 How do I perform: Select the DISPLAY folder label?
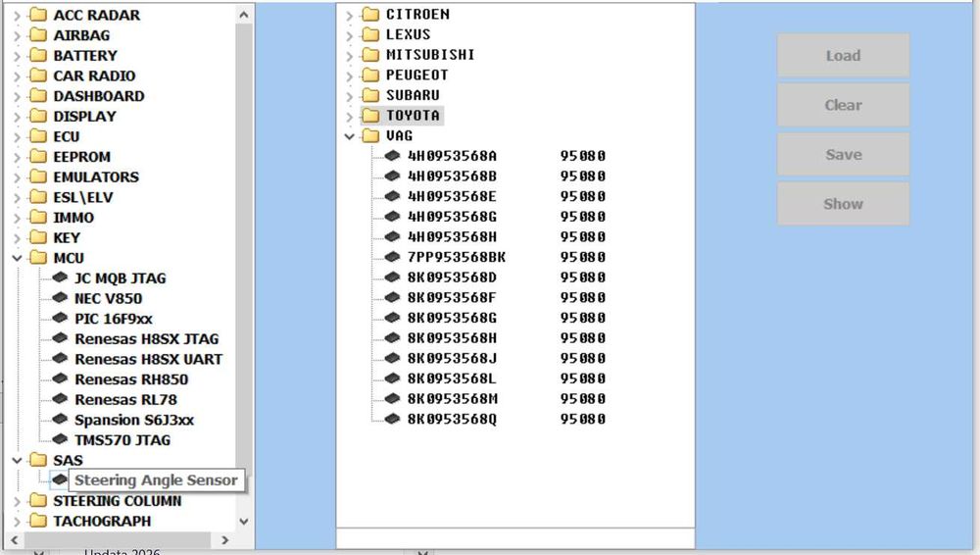84,117
